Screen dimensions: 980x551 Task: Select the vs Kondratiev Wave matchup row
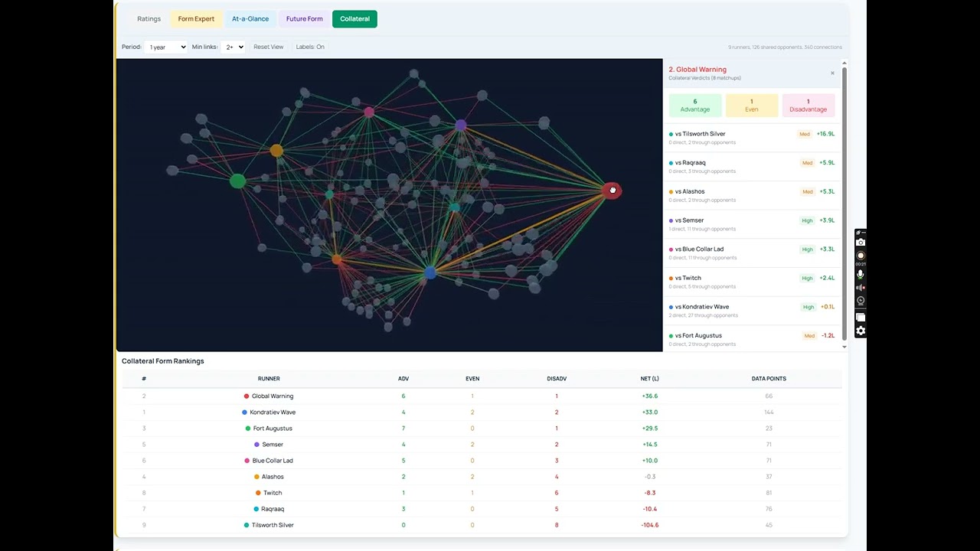752,311
